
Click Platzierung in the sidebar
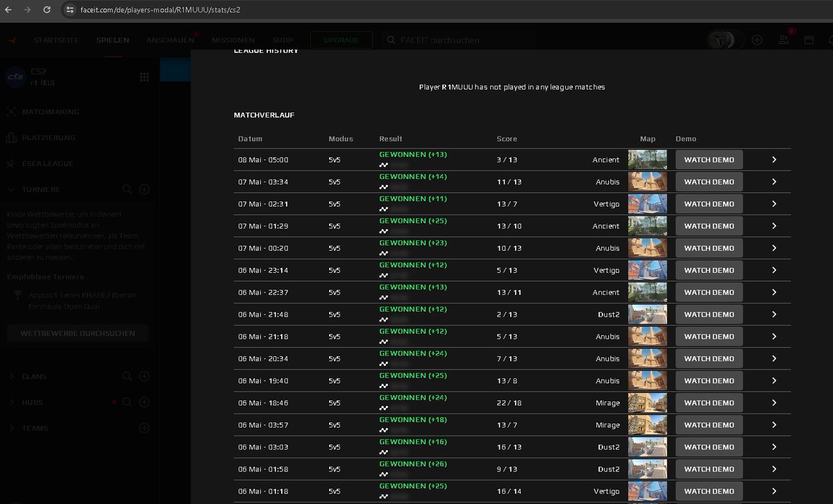point(49,137)
